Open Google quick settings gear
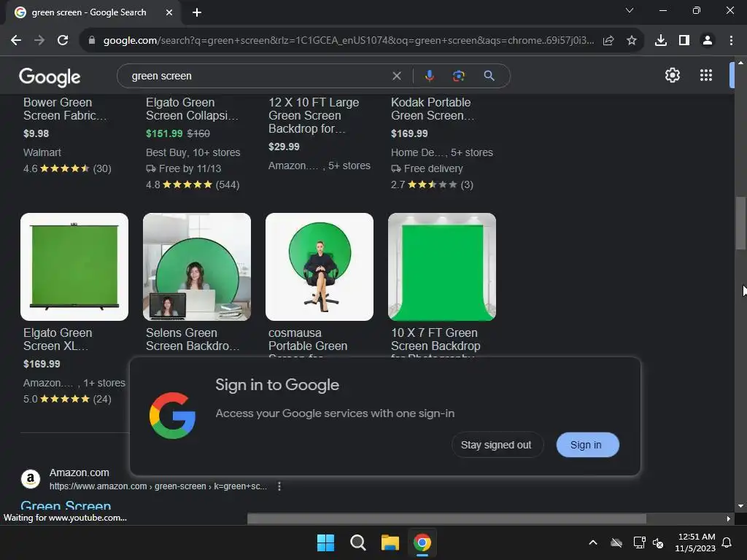 tap(672, 75)
